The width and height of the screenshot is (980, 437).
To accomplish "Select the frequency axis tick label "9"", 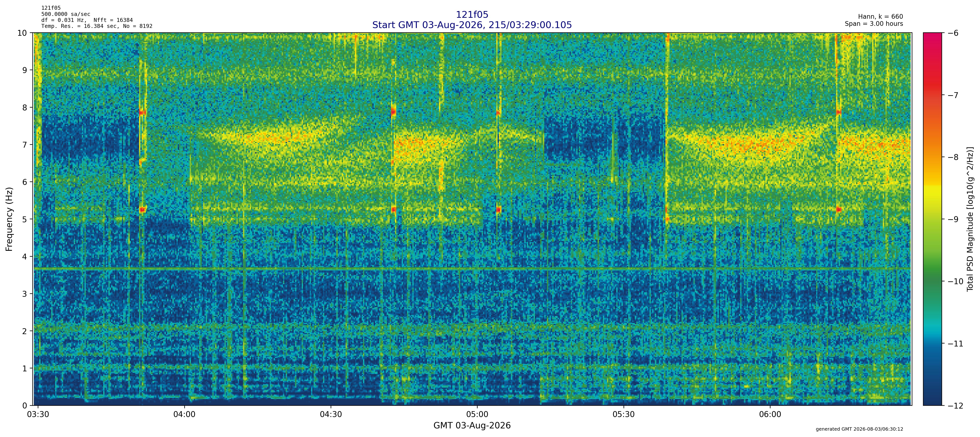I will click(25, 70).
